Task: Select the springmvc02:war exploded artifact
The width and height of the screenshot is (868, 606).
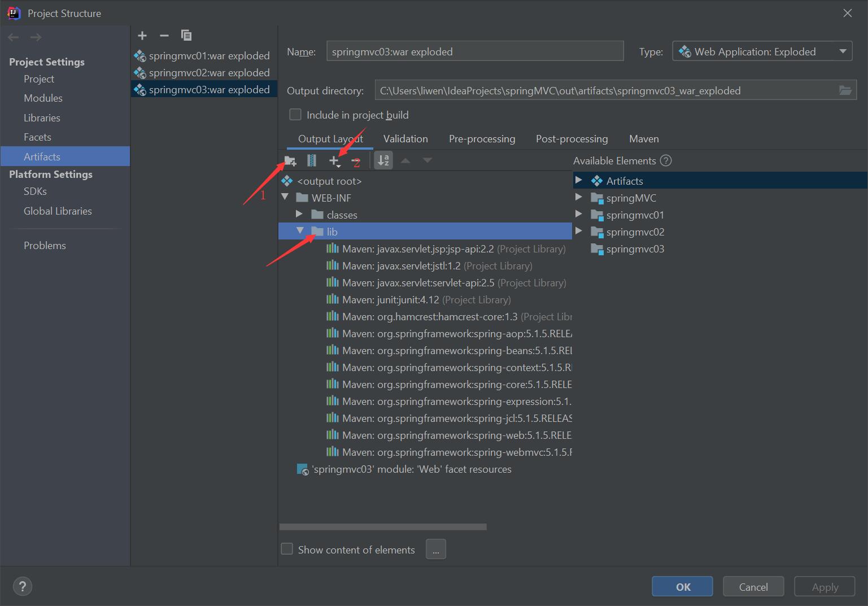Action: [x=204, y=73]
